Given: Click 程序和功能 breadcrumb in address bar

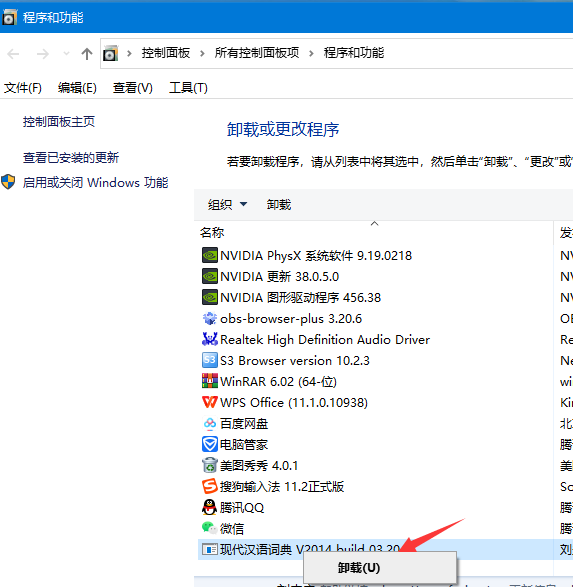Looking at the screenshot, I should 354,53.
